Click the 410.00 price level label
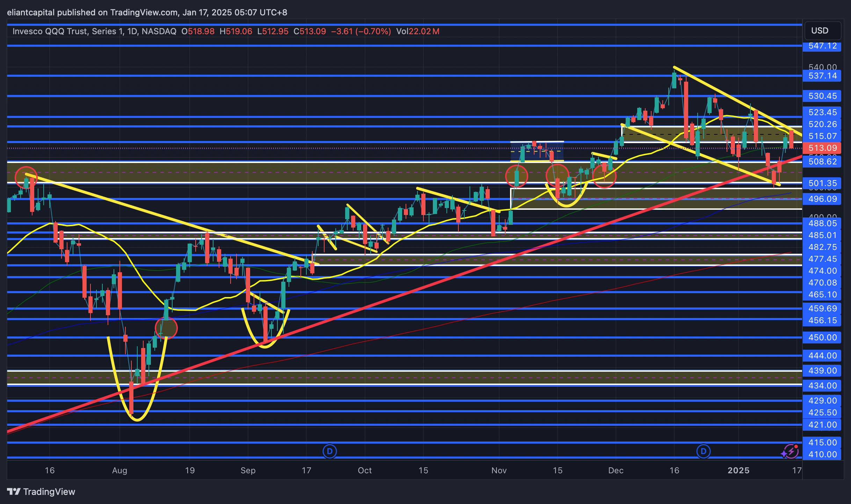This screenshot has height=504, width=851. pos(822,454)
